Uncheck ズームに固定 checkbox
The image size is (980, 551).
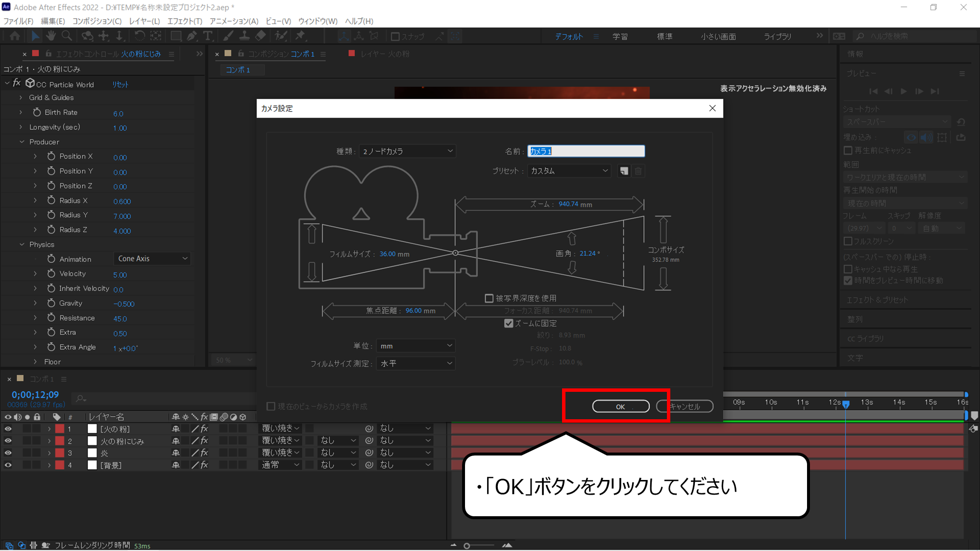(509, 323)
